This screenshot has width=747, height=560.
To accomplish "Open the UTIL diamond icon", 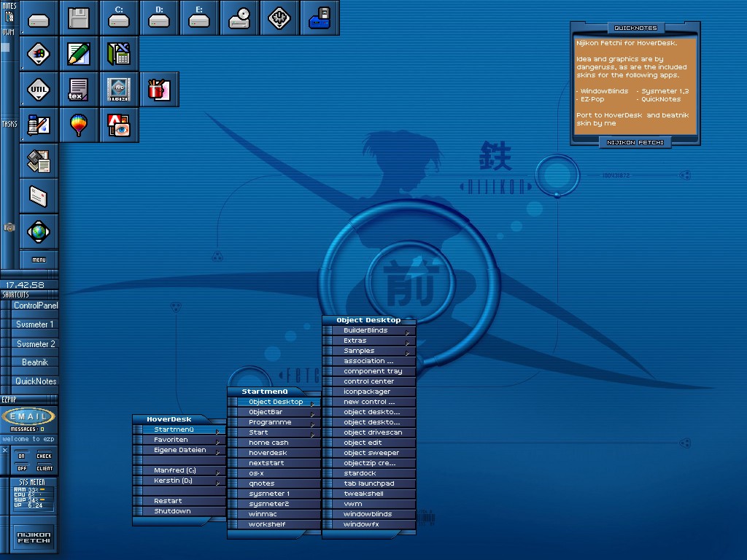I will pos(39,90).
